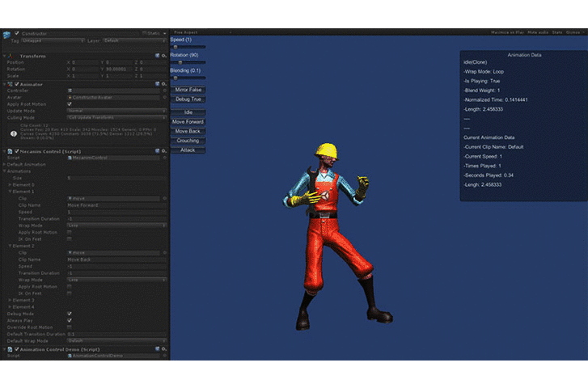
Task: Open the Default Wrap Mode dropdown
Action: pyautogui.click(x=116, y=341)
